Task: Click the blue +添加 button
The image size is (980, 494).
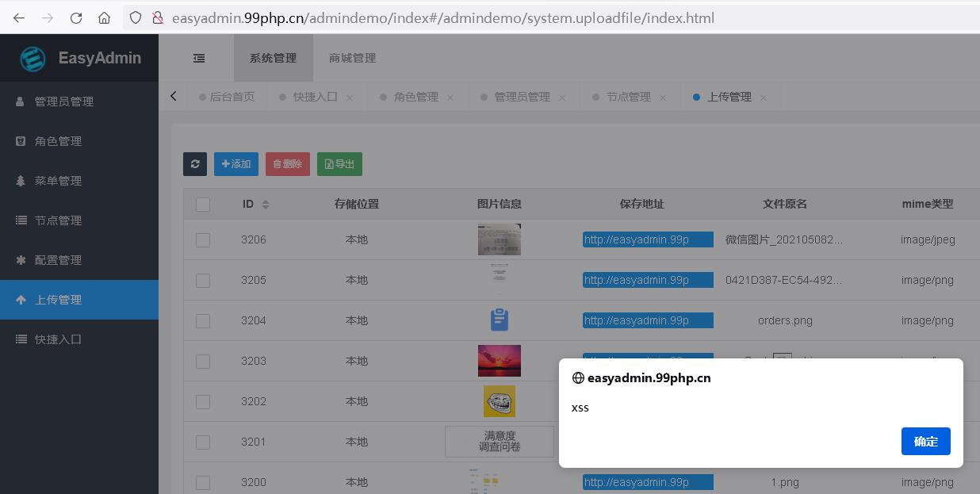Action: click(235, 164)
